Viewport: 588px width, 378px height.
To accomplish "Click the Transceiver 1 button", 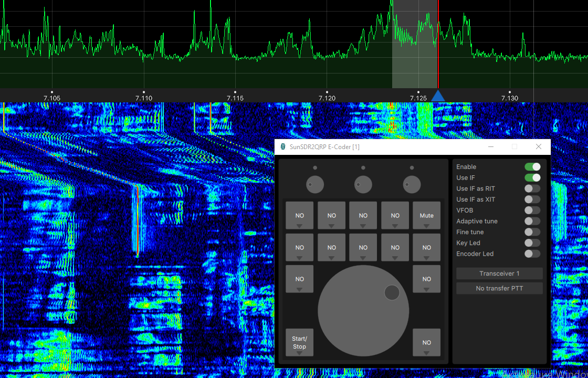I will 499,274.
